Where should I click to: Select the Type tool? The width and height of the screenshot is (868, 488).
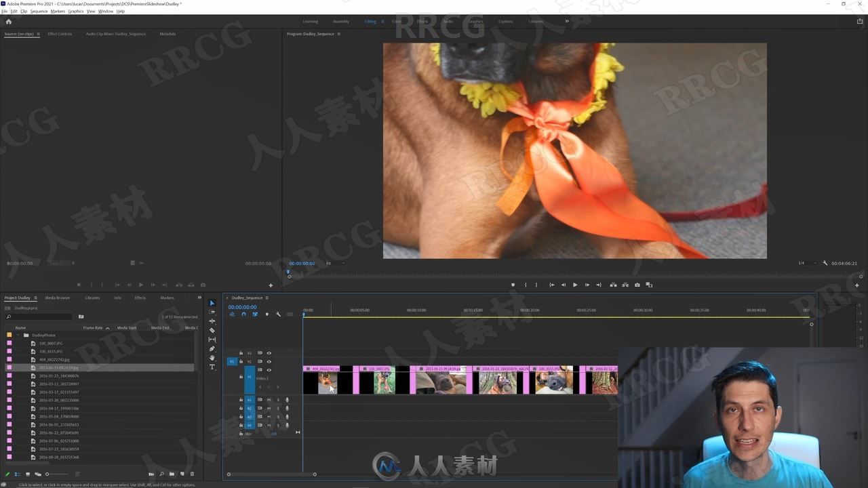(212, 367)
